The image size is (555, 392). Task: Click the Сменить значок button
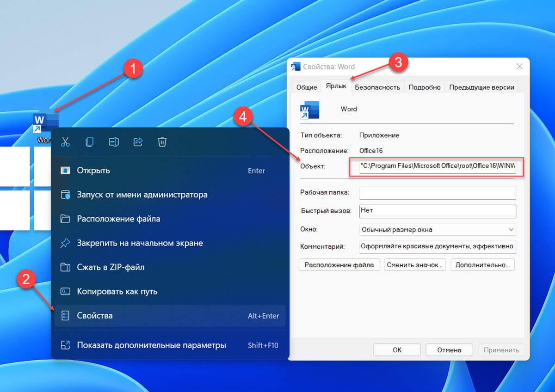(x=415, y=265)
